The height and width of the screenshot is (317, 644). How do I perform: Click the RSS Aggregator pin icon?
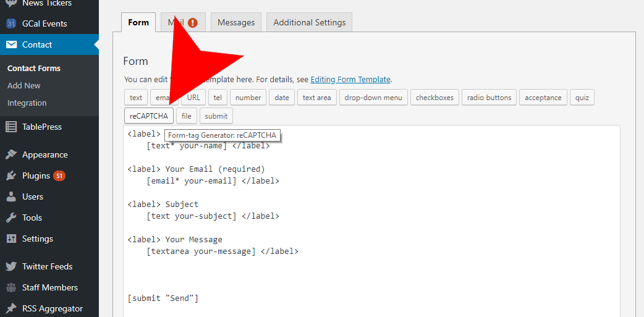click(11, 308)
